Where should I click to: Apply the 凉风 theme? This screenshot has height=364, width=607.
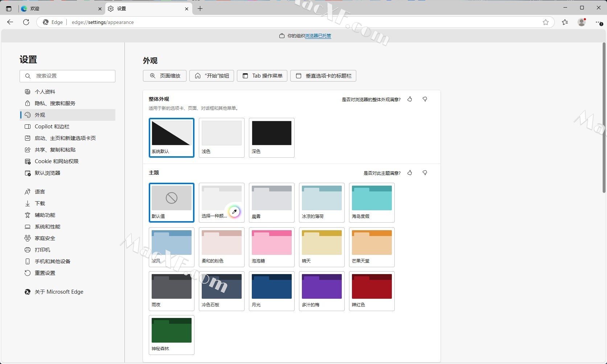[x=172, y=247]
